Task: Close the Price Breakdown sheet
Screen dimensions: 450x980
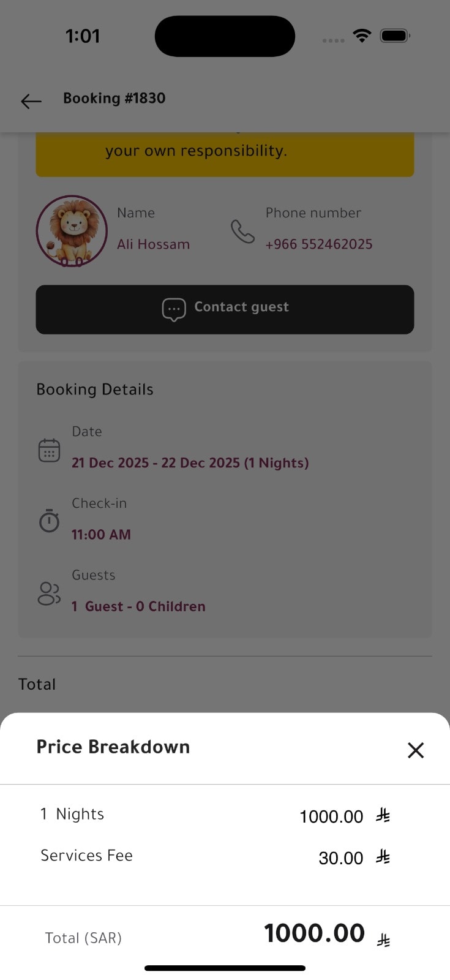Action: pos(416,750)
